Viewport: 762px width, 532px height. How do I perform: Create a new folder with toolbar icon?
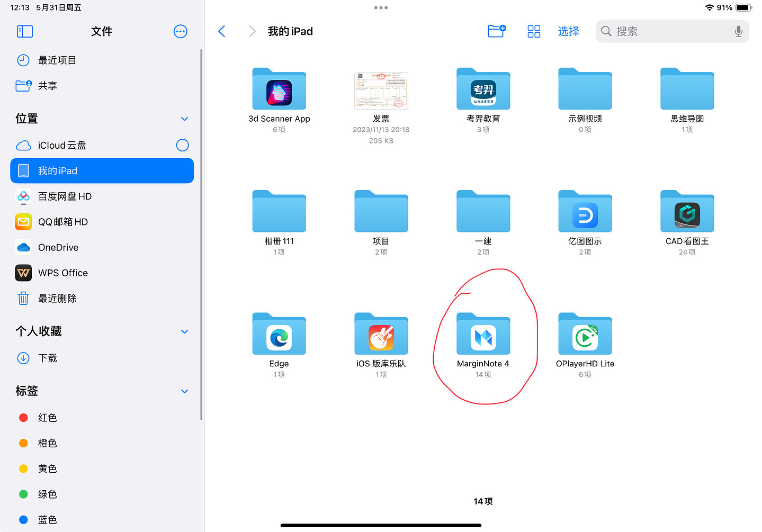tap(496, 31)
